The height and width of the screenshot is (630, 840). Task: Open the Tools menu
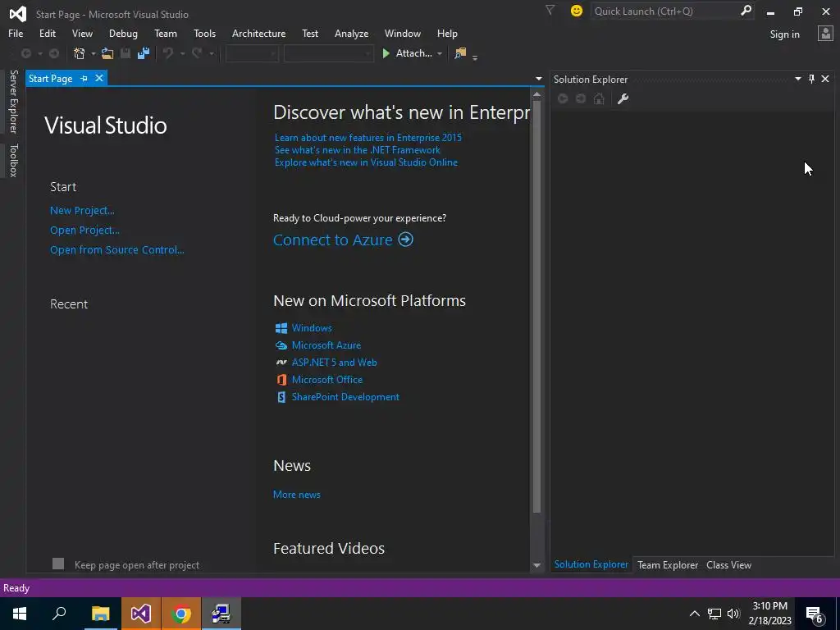tap(204, 33)
